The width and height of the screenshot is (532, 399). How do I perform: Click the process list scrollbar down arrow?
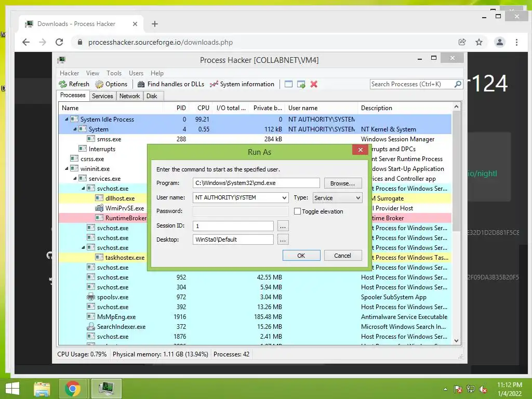click(456, 341)
